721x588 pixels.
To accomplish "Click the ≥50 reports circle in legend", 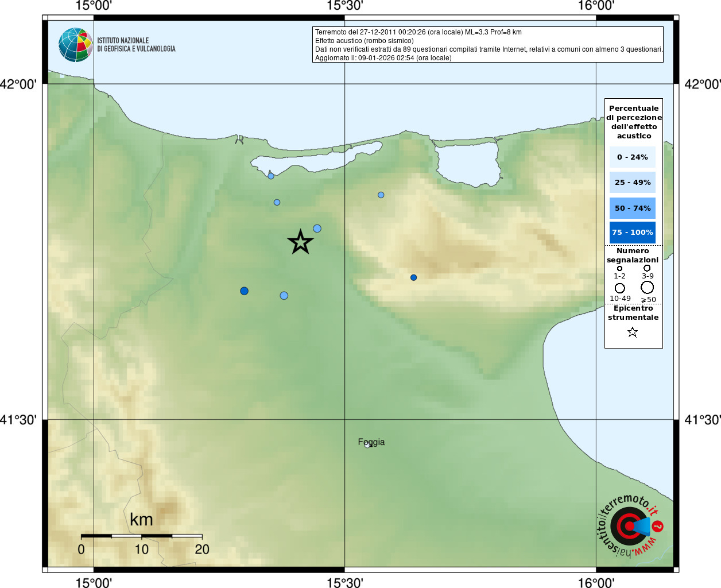I will [647, 287].
